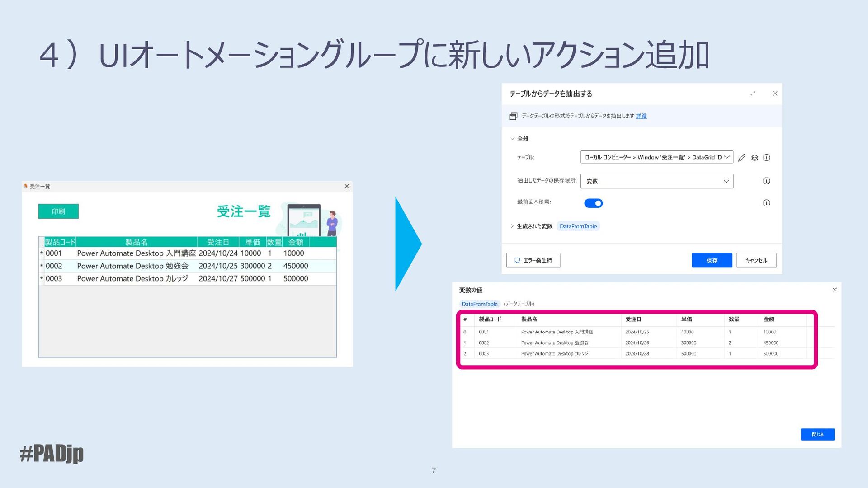The height and width of the screenshot is (488, 868).
Task: Click the 受注日 column header in 受注一覧 grid
Action: (218, 242)
